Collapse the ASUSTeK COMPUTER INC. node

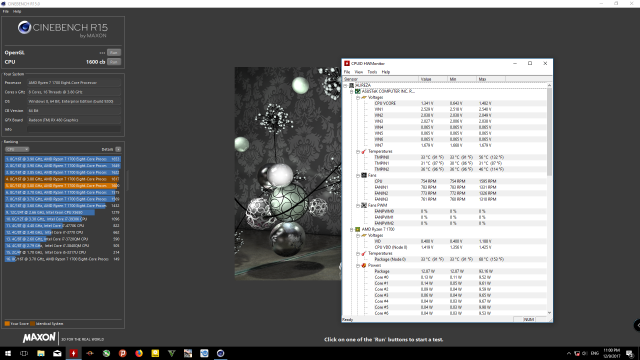pyautogui.click(x=351, y=92)
